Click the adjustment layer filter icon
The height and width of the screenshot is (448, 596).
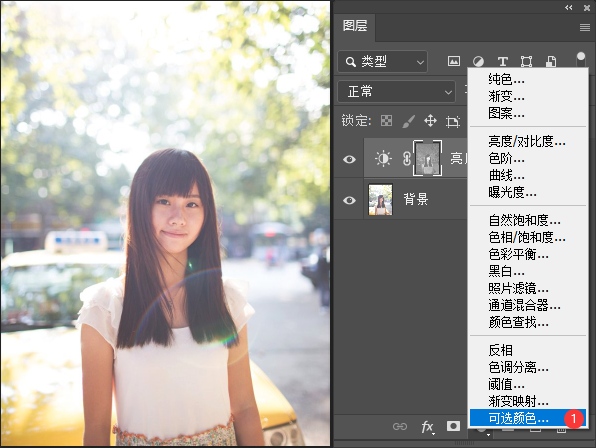tap(478, 61)
